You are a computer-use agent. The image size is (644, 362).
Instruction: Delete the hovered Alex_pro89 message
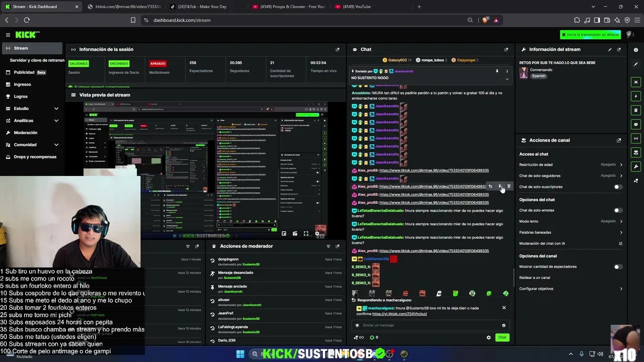click(x=509, y=187)
